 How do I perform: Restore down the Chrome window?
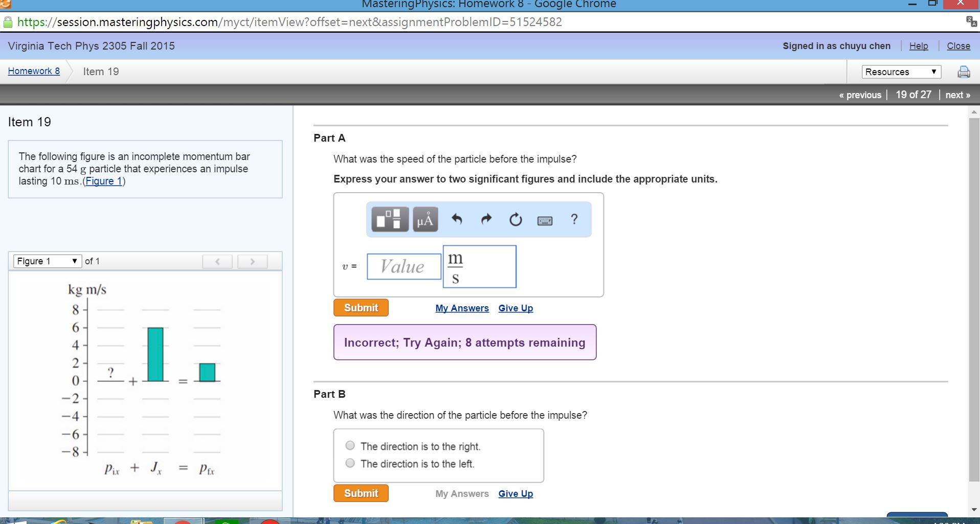[x=933, y=4]
